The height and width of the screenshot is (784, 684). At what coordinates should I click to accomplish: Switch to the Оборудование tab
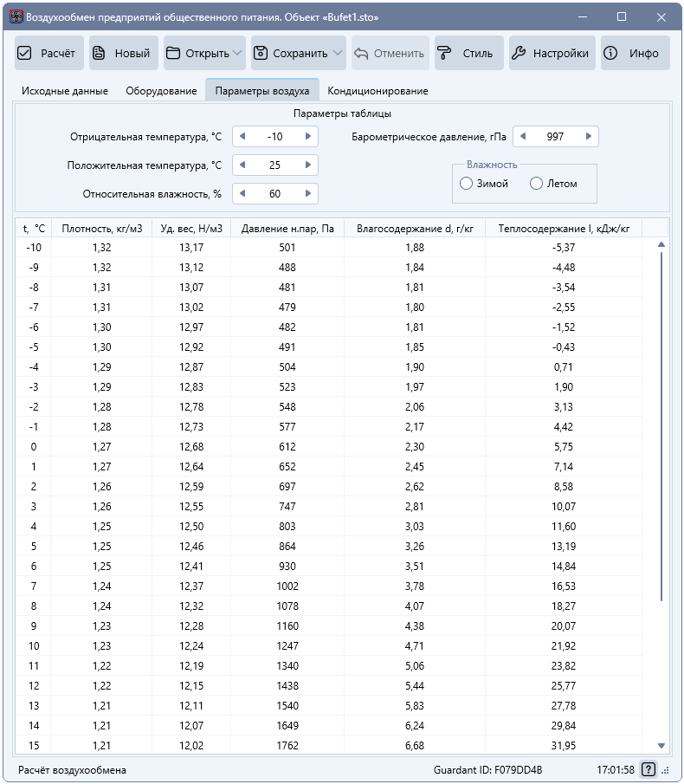161,91
